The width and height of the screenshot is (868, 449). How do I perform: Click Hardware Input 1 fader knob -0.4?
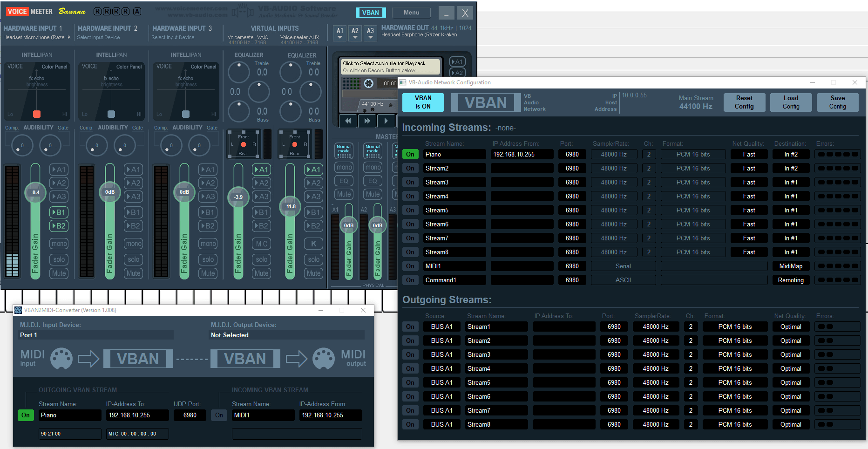[x=35, y=192]
